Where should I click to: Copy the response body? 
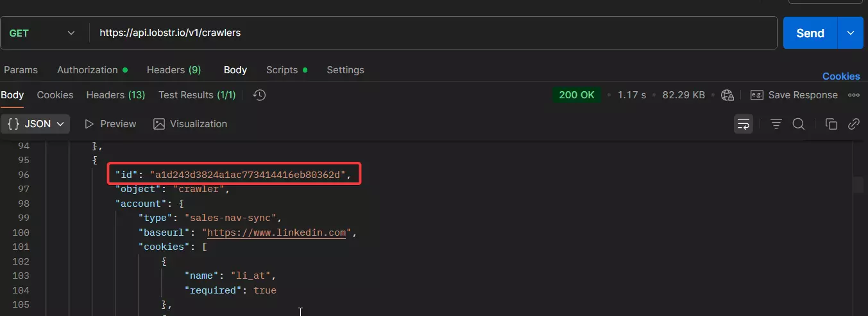pyautogui.click(x=831, y=124)
